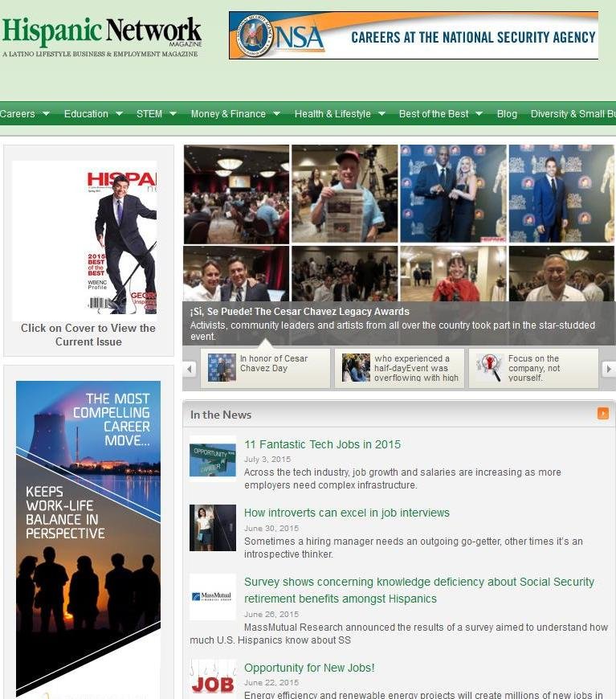Open the nuclear career move advertisement
The image size is (616, 699).
point(88,539)
